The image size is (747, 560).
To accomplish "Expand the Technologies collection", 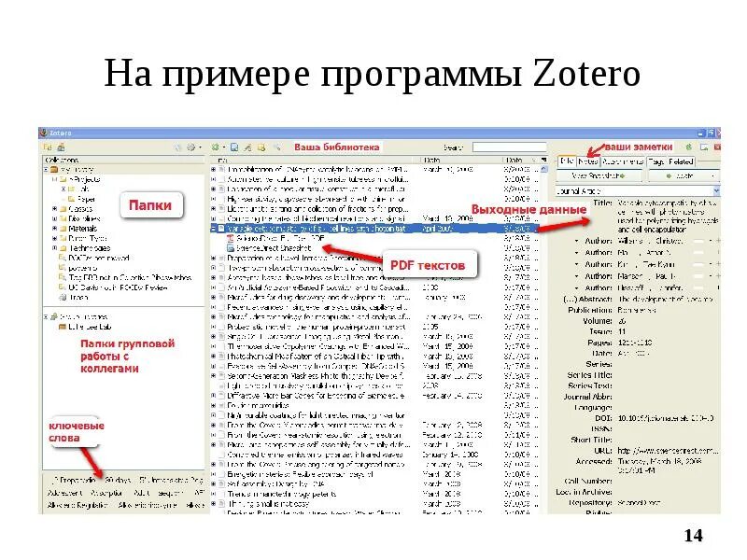I will click(x=54, y=248).
